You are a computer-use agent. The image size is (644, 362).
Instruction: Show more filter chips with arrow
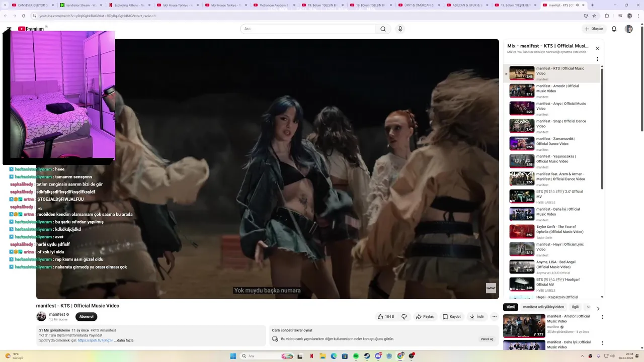[x=598, y=308]
